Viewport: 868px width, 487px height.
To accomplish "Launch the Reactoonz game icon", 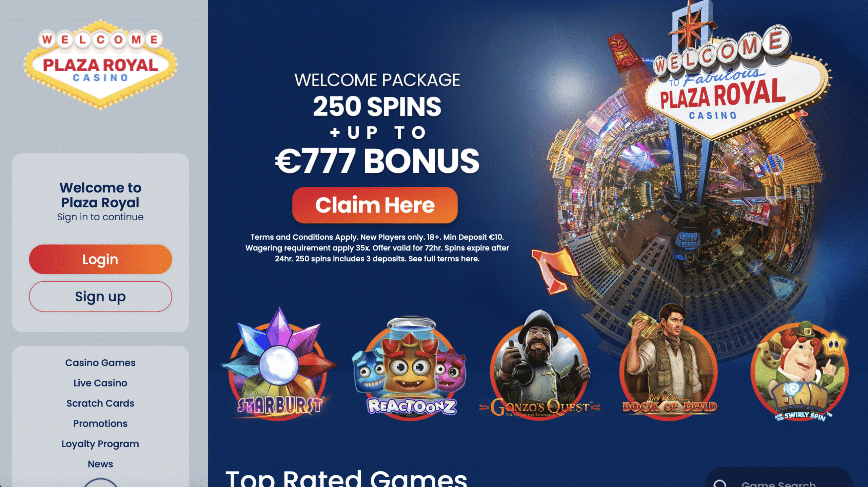I will tap(410, 368).
